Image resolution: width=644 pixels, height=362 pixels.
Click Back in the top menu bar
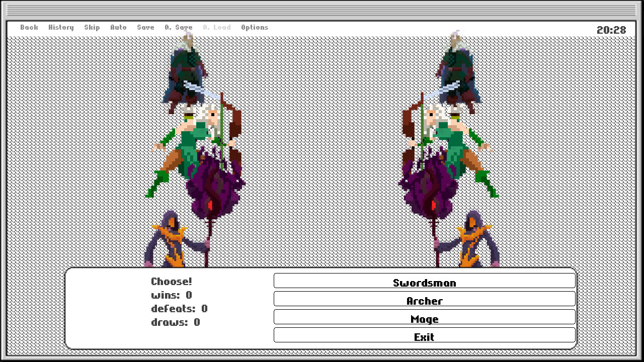click(x=29, y=27)
